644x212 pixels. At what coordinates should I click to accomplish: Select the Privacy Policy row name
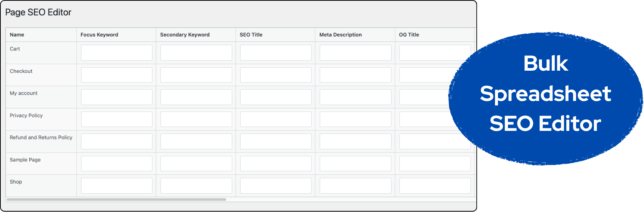click(x=26, y=116)
